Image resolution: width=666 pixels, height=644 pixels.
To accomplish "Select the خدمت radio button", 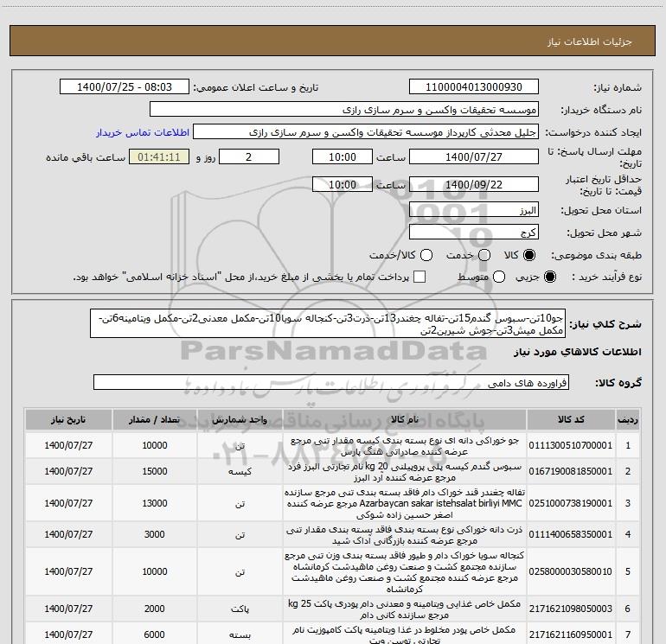I will click(484, 255).
